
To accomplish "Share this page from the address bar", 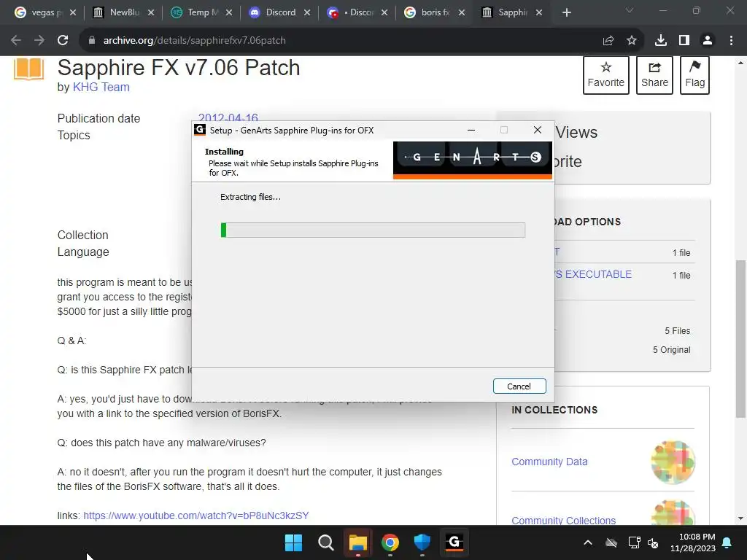I will pyautogui.click(x=608, y=41).
